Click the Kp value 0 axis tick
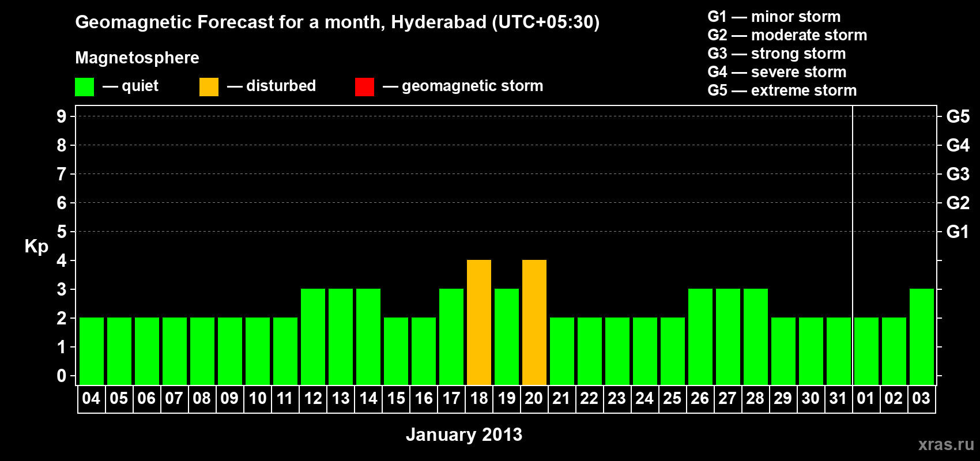The image size is (980, 461). [x=62, y=376]
